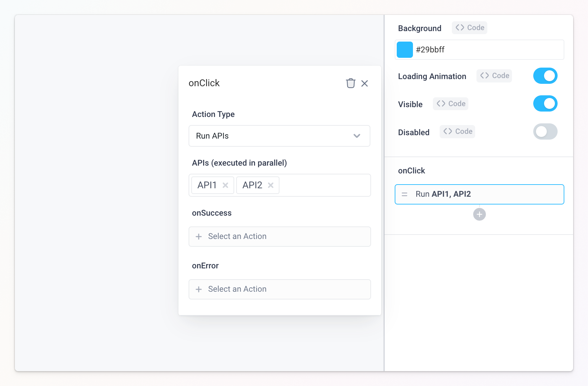Open the Code editor for Loading Animation
588x386 pixels.
(494, 76)
